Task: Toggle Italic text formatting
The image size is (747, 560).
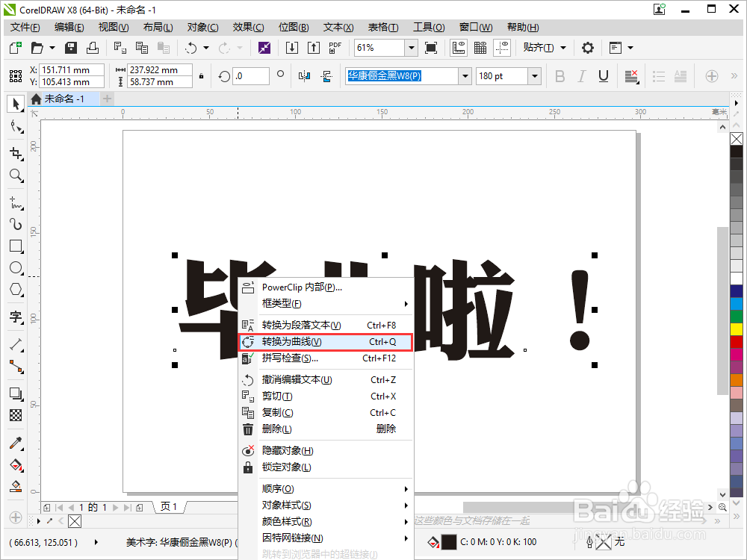Action: click(x=582, y=76)
